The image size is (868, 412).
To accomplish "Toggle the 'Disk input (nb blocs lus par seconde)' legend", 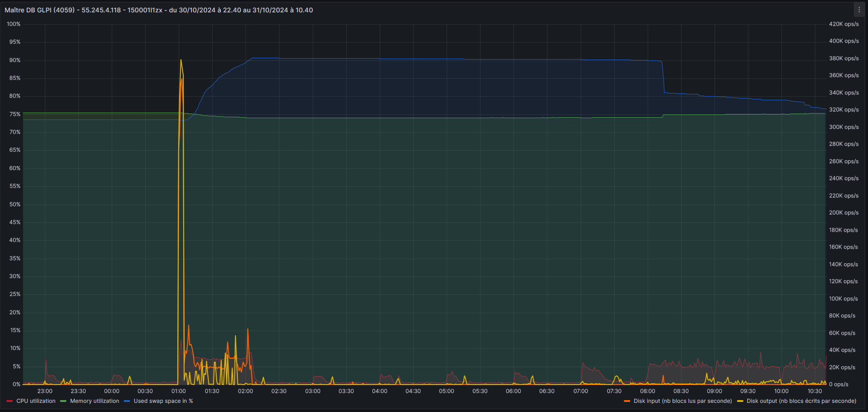I will coord(682,401).
